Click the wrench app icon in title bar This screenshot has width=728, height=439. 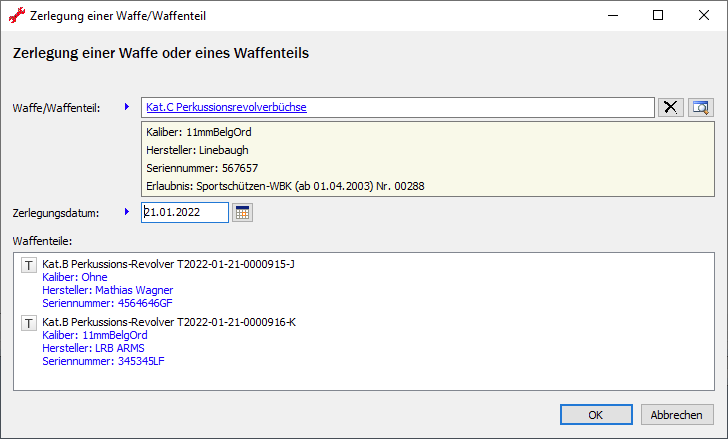[16, 16]
